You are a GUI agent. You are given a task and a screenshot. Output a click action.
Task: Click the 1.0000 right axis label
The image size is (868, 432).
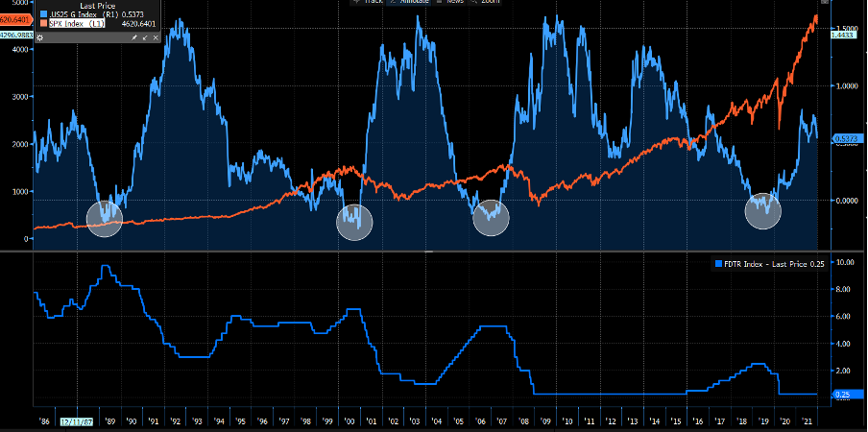point(845,85)
